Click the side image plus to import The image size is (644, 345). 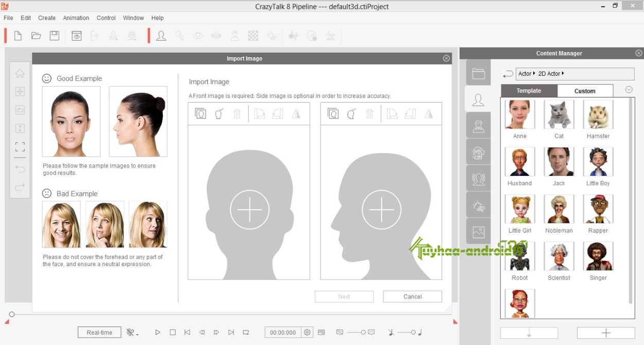[381, 209]
